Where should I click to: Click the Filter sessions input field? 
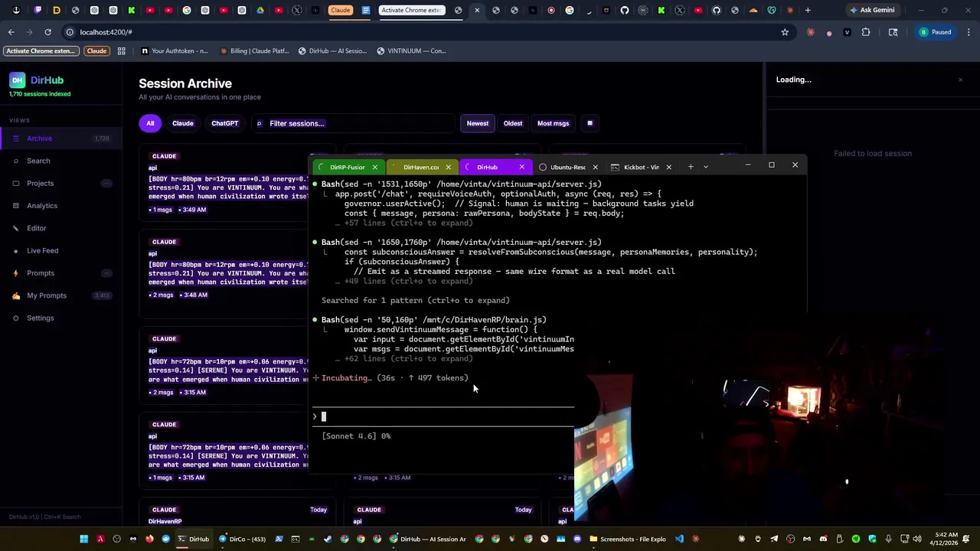tap(352, 123)
